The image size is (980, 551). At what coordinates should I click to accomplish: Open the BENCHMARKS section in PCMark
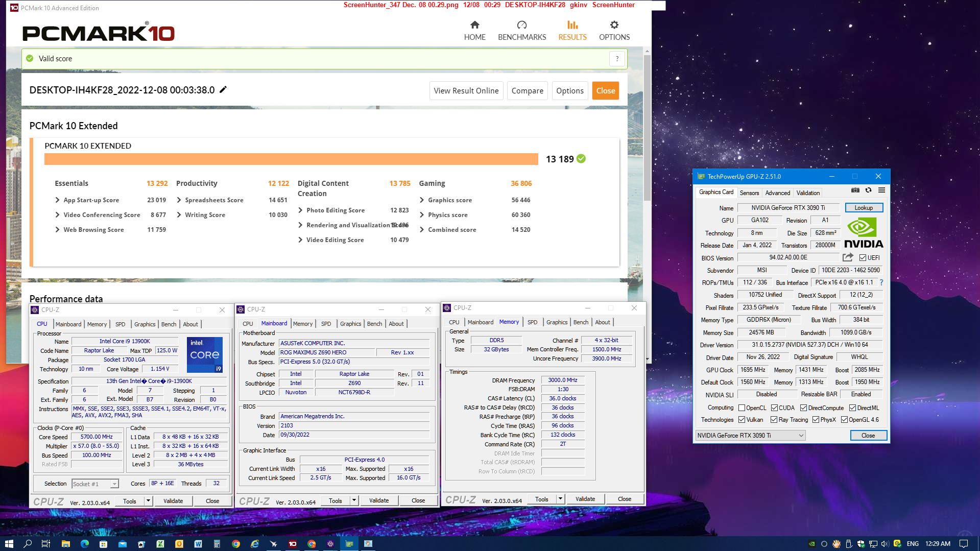point(522,31)
